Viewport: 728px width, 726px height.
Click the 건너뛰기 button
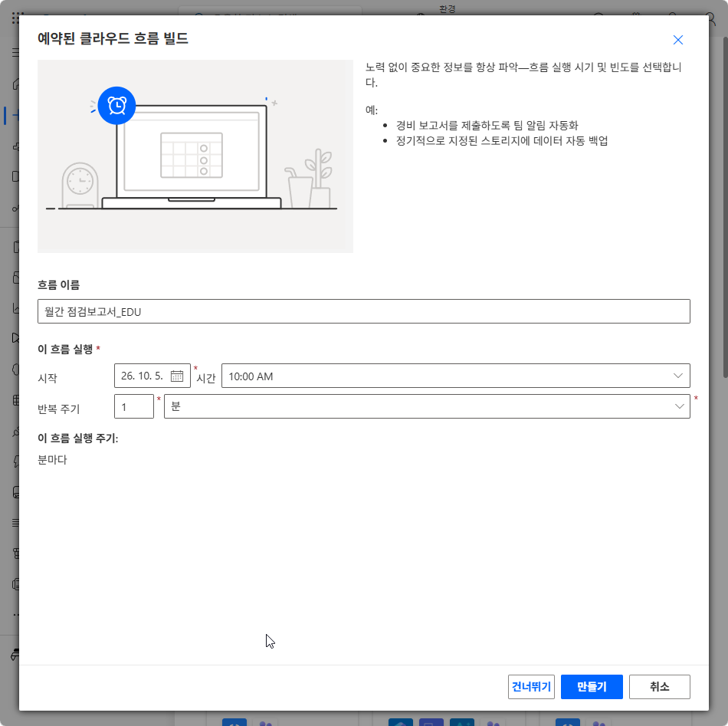[x=531, y=686]
